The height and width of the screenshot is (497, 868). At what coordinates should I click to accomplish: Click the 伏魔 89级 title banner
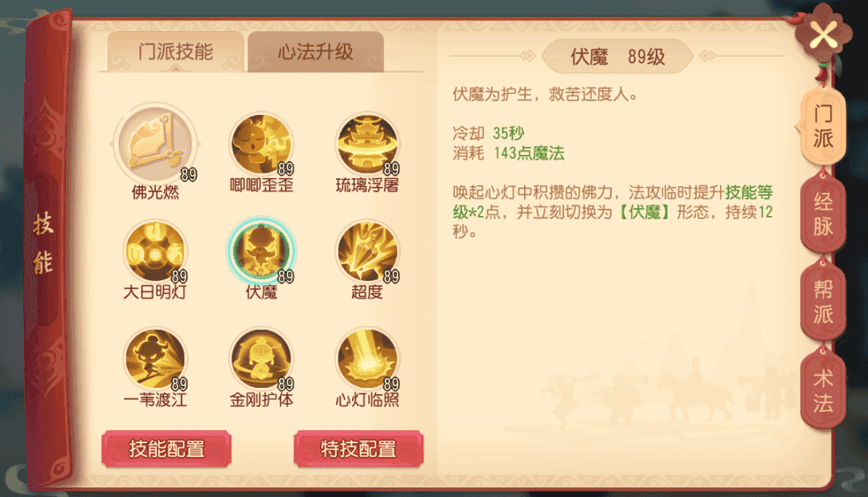point(617,56)
